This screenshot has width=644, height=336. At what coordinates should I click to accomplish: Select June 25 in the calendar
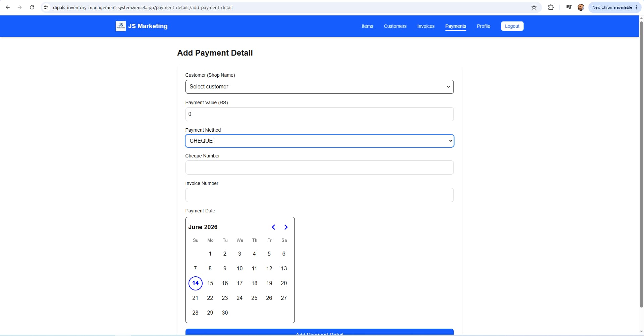click(254, 298)
